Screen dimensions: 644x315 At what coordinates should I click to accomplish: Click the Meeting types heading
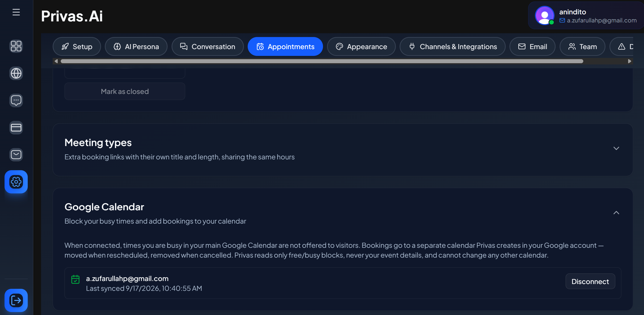point(98,143)
